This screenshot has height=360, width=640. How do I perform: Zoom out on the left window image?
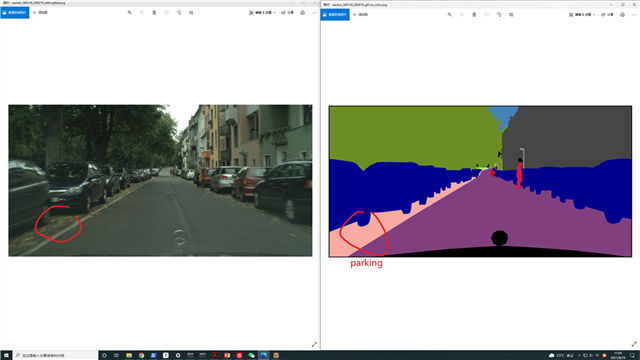pyautogui.click(x=142, y=13)
